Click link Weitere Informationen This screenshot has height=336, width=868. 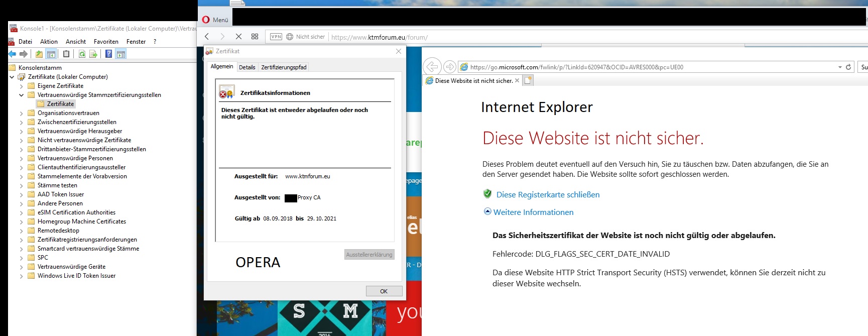(x=533, y=212)
